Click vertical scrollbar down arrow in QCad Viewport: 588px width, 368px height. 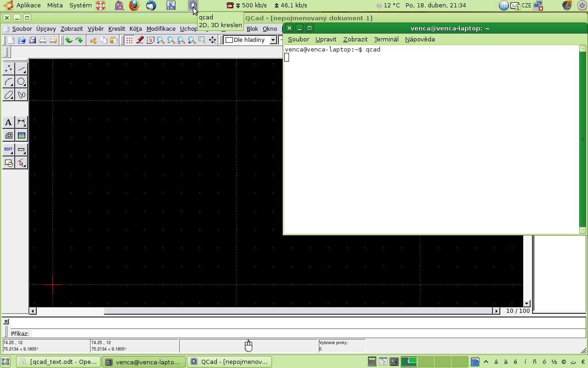point(526,304)
